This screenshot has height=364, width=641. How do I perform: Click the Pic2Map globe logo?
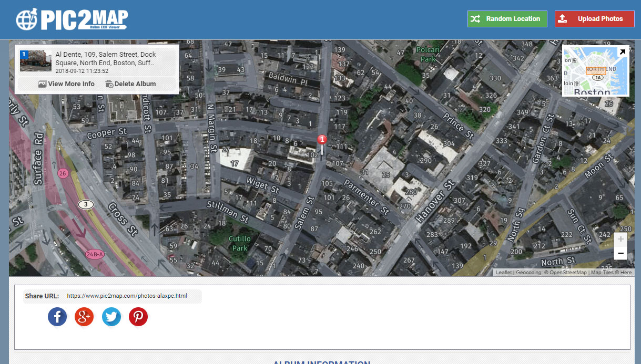point(26,19)
